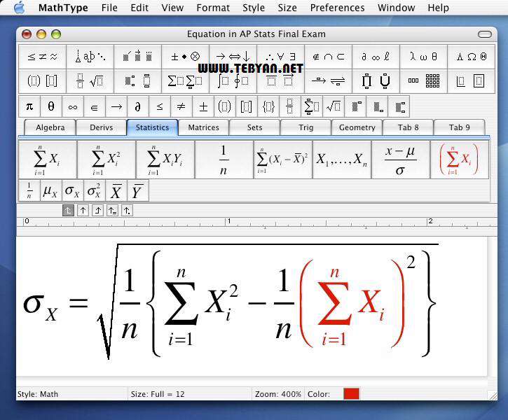Insert the X1,...,Xn expression
508x420 pixels.
click(x=342, y=160)
